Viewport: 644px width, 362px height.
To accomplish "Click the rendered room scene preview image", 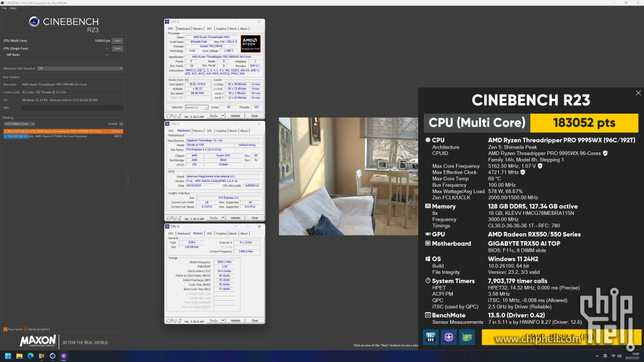I will (x=348, y=177).
